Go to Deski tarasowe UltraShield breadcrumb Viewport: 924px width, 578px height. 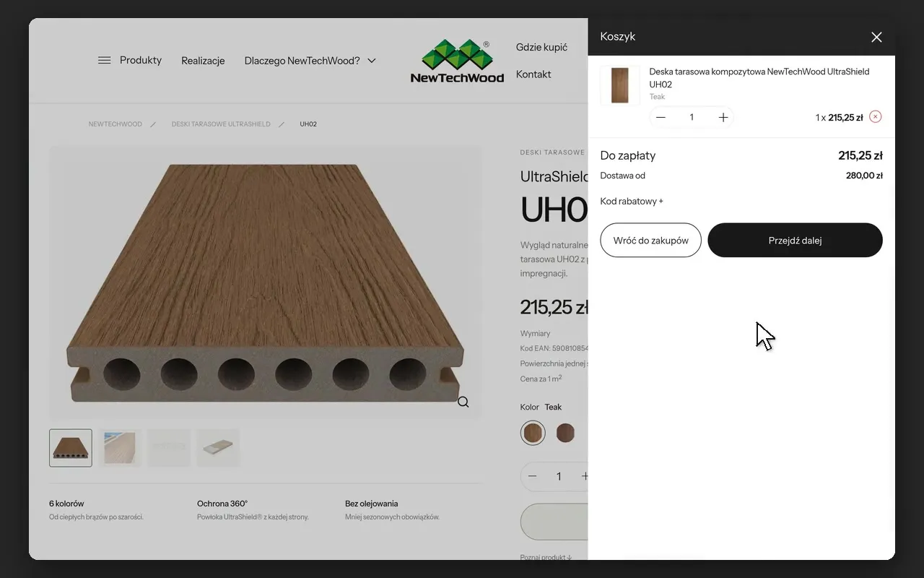pos(221,124)
